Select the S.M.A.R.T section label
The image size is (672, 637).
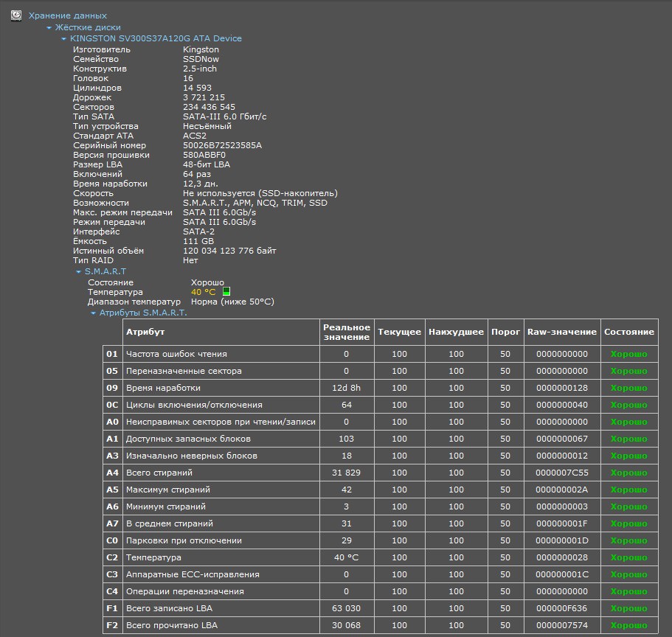coord(105,271)
